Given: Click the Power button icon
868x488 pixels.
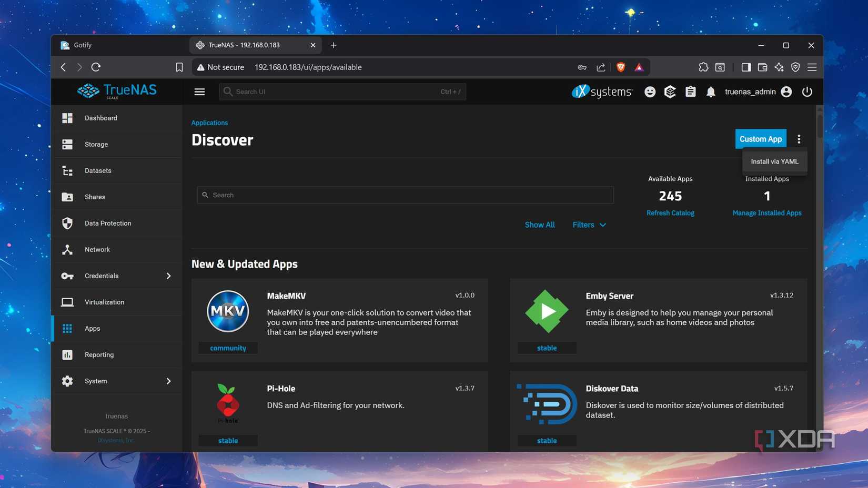Looking at the screenshot, I should [x=807, y=91].
